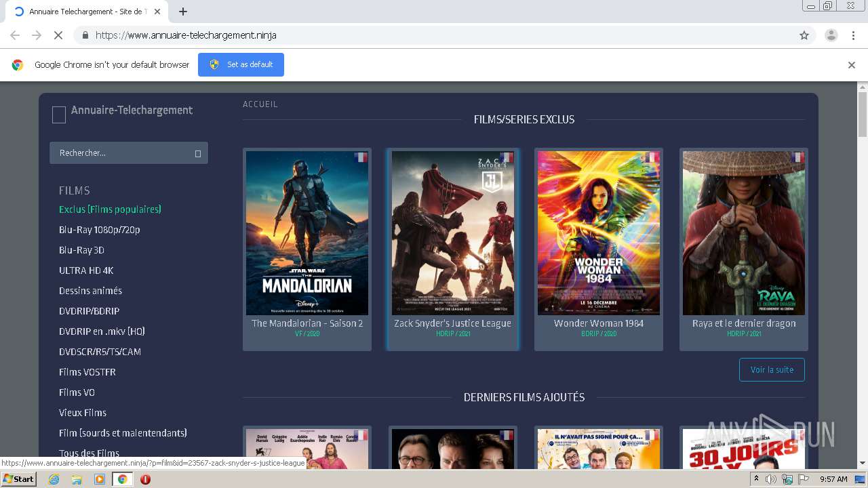This screenshot has height=488, width=868.
Task: Click Raya et le dernier dragon title
Action: pos(744,323)
